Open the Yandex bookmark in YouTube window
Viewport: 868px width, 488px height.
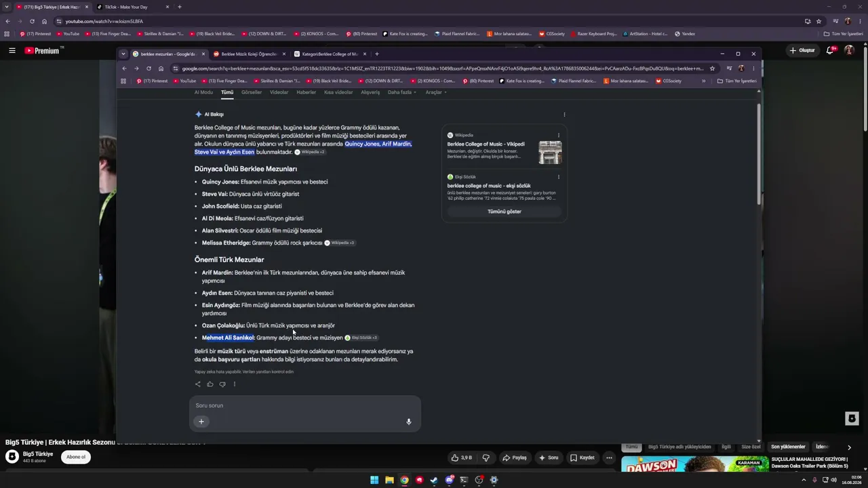point(685,34)
